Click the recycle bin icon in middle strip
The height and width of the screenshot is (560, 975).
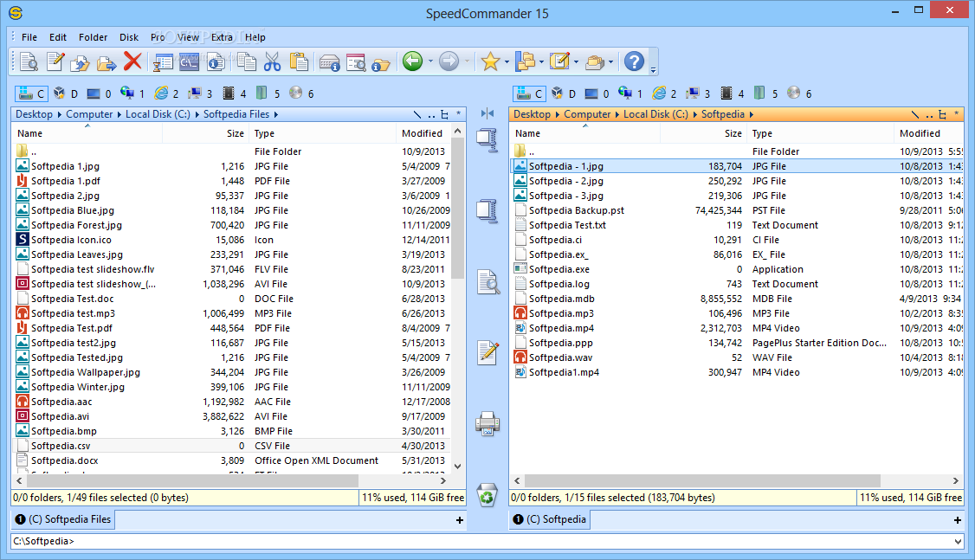point(487,495)
